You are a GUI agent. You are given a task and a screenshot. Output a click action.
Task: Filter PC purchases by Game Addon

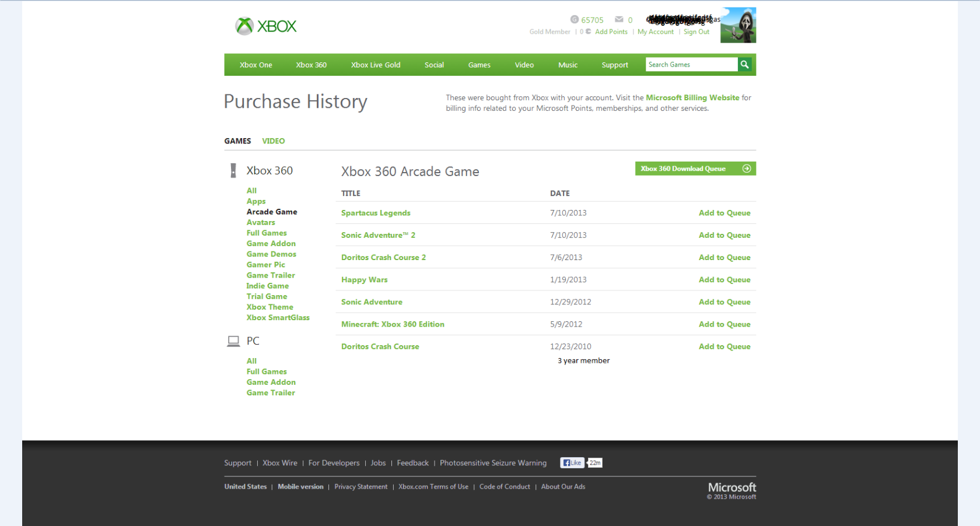tap(271, 383)
